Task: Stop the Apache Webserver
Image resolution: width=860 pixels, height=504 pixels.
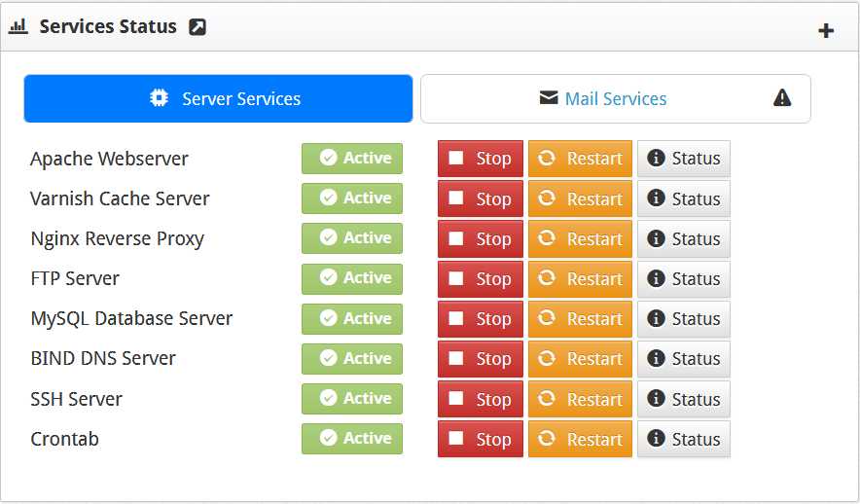Action: pyautogui.click(x=481, y=159)
